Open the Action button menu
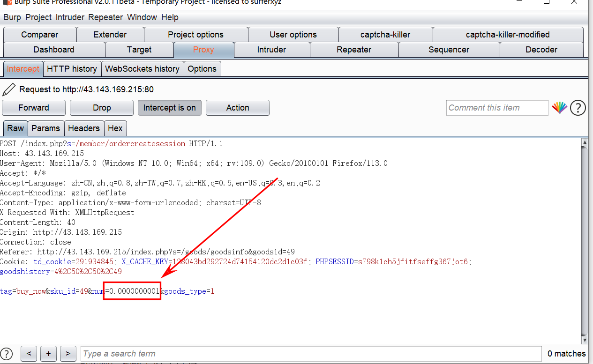Viewport: 593px width, 364px height. (x=238, y=108)
